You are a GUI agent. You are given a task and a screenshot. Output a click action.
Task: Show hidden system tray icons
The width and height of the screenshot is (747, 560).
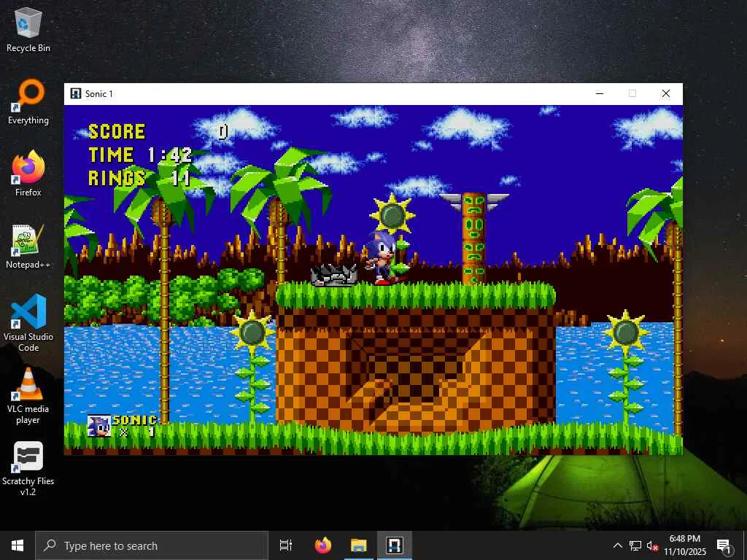617,545
